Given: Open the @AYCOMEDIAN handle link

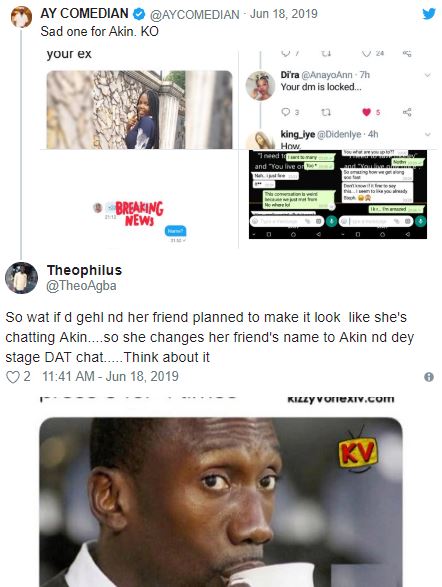Looking at the screenshot, I should [x=195, y=15].
